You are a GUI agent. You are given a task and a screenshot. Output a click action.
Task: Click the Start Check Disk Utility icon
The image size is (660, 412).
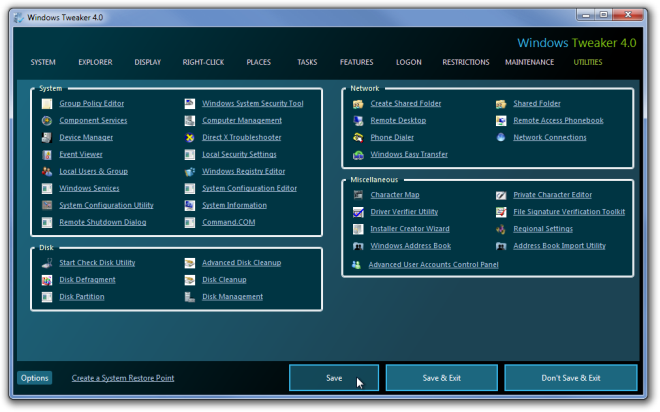47,263
